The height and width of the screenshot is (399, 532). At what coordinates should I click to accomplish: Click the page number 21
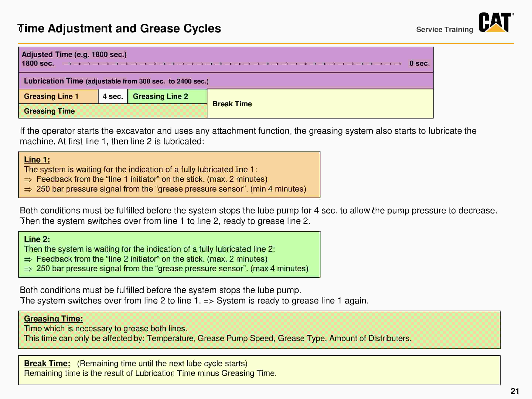[515, 391]
